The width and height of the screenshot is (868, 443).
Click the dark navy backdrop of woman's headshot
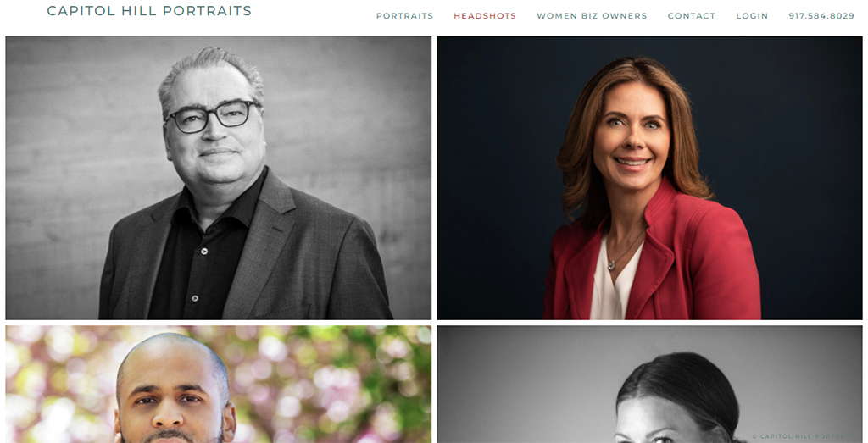point(803,138)
